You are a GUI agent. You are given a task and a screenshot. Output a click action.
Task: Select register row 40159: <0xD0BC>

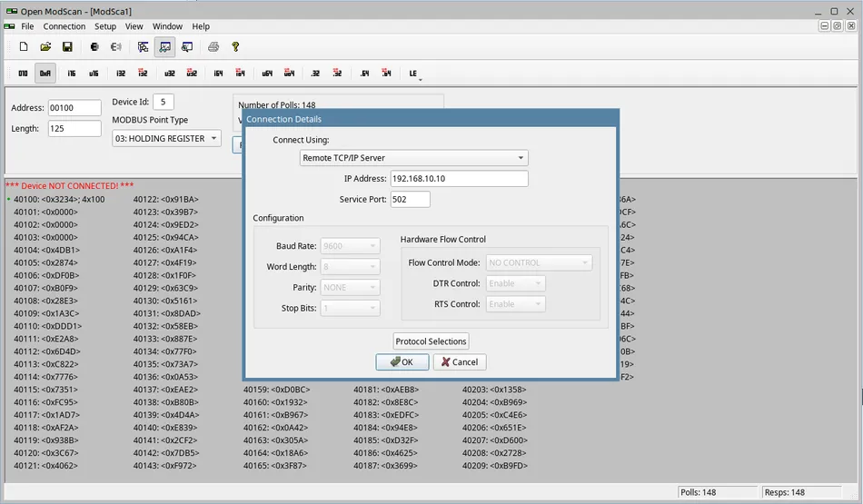277,390
